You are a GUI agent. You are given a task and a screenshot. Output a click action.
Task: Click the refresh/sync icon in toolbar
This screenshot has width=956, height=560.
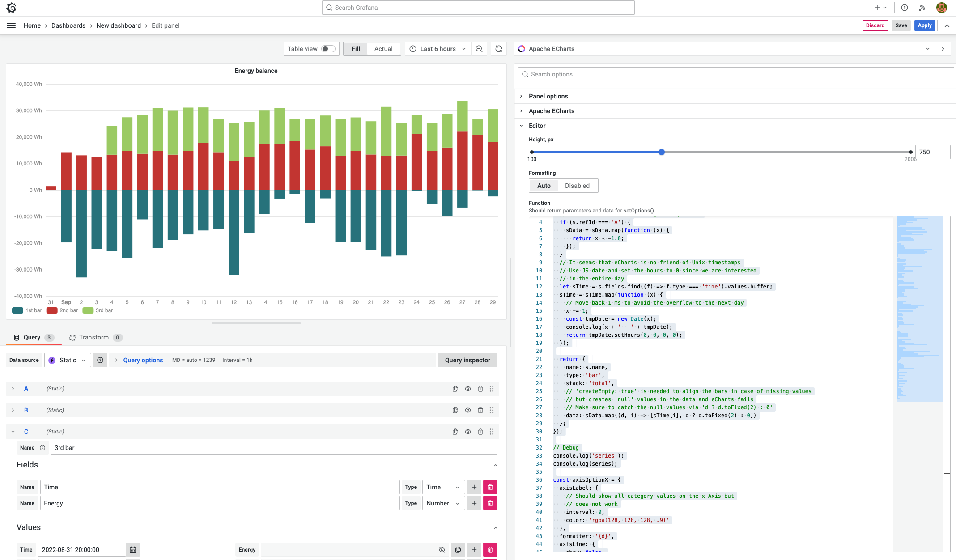click(x=499, y=49)
